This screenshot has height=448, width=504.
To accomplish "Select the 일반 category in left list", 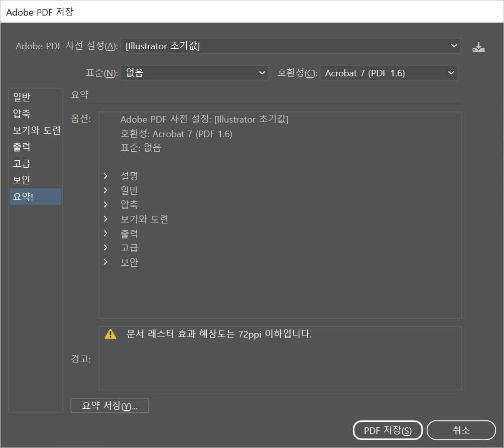I will click(35, 97).
